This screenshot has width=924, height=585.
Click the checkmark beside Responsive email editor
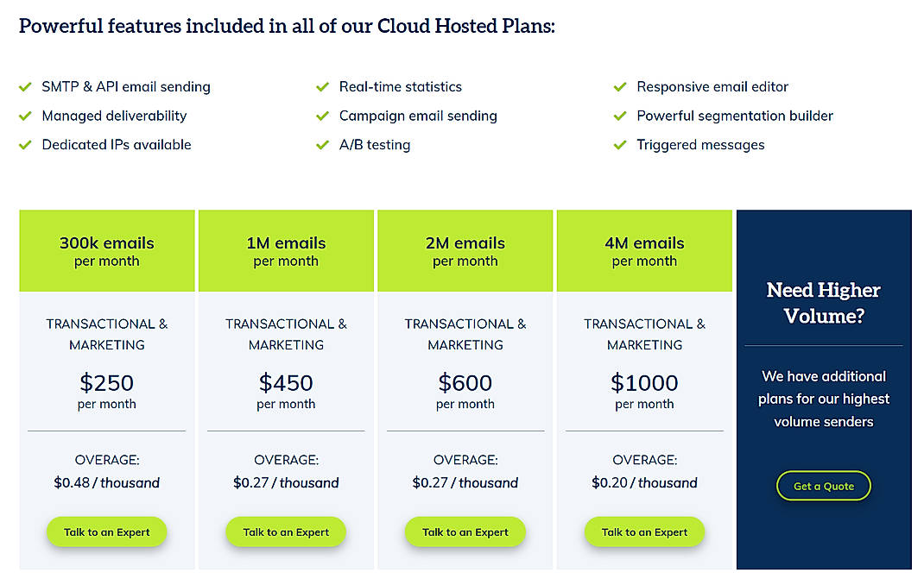620,86
